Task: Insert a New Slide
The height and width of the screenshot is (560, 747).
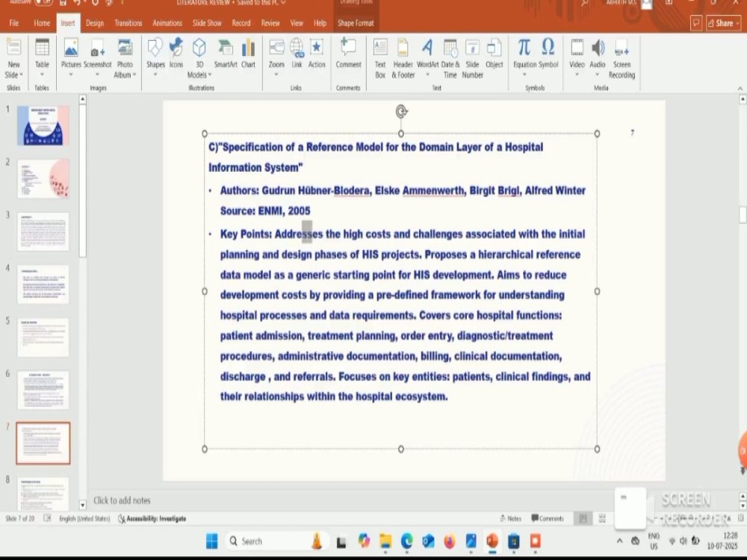Action: (x=13, y=58)
